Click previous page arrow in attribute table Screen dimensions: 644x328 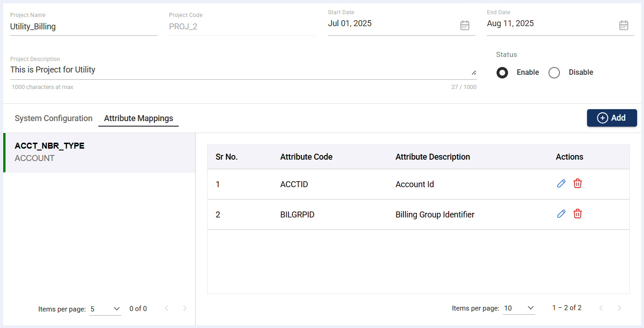[601, 308]
